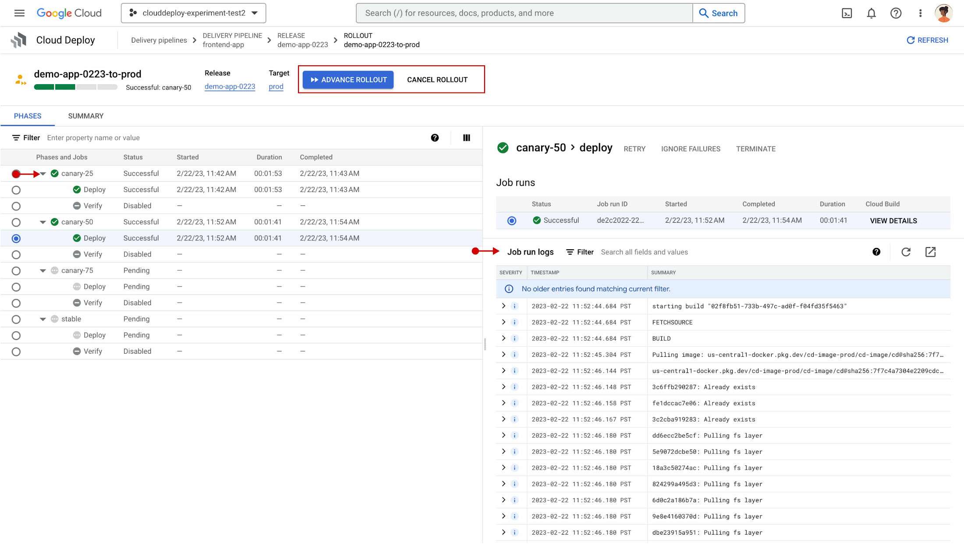The image size is (964, 560).
Task: Click the refresh icon on Job run logs
Action: tap(905, 252)
